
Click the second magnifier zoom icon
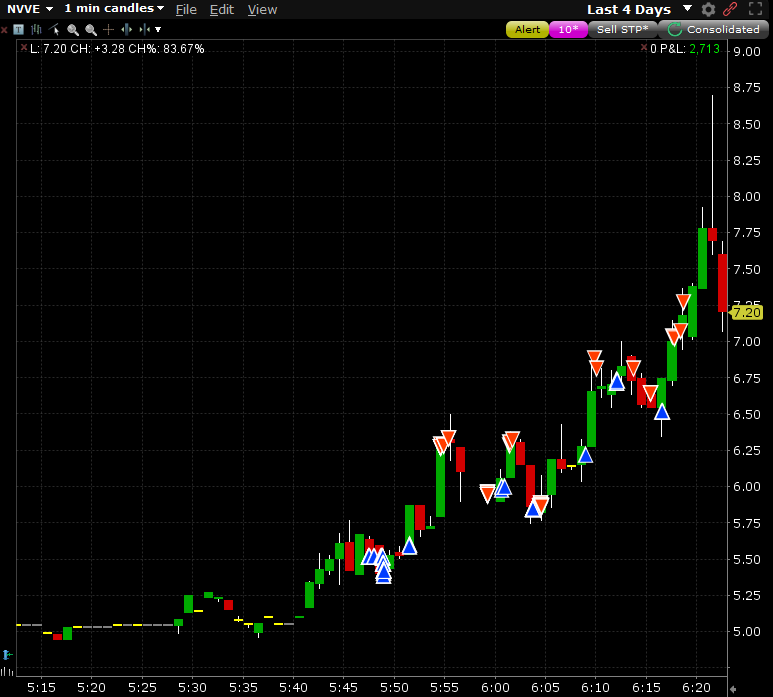pos(91,30)
